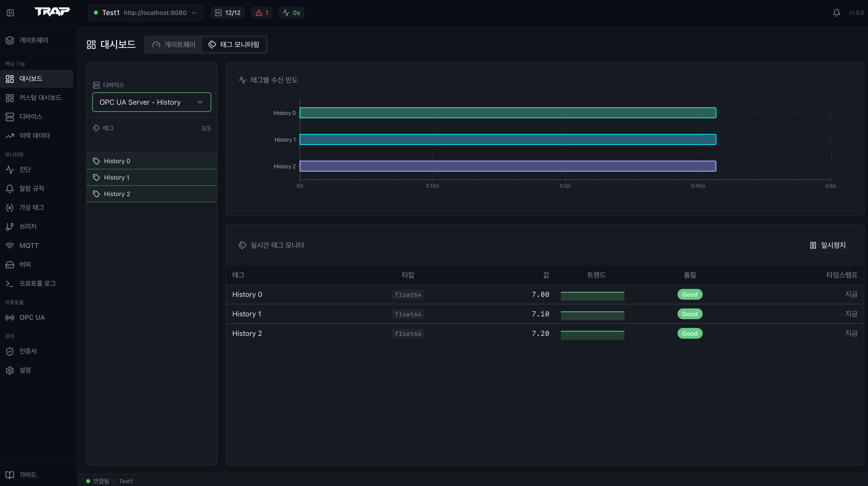Open the OPC UA protocol page
This screenshot has height=486, width=868.
tap(32, 317)
